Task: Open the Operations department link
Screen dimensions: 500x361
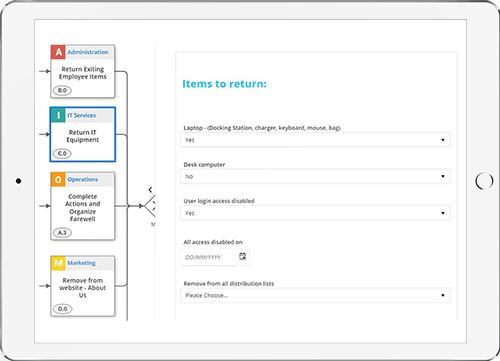Action: click(83, 179)
